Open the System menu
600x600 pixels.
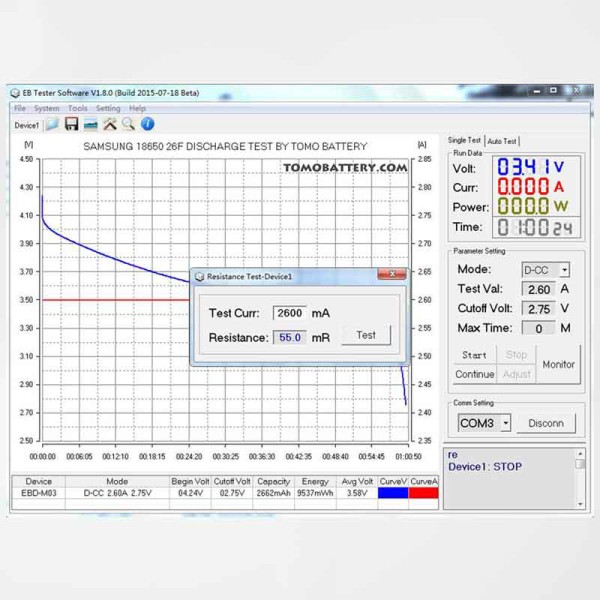pyautogui.click(x=46, y=108)
